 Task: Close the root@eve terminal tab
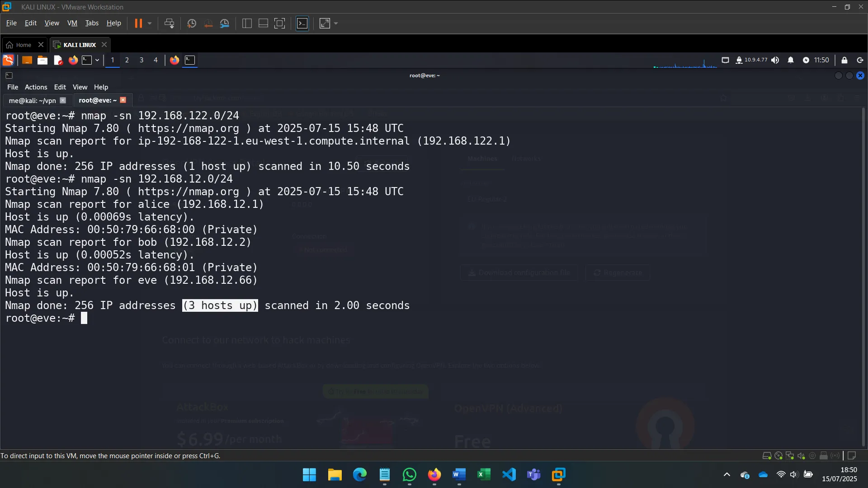(123, 100)
